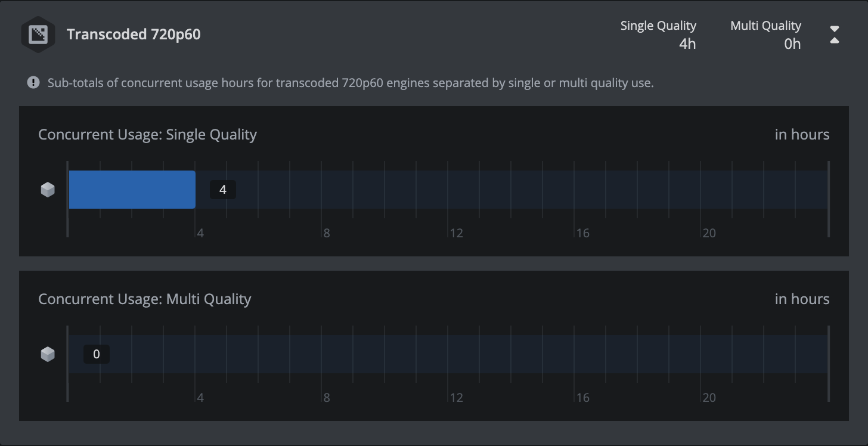Select the pixelated transcode badge inside the hexagon
The height and width of the screenshot is (446, 868).
pyautogui.click(x=38, y=35)
